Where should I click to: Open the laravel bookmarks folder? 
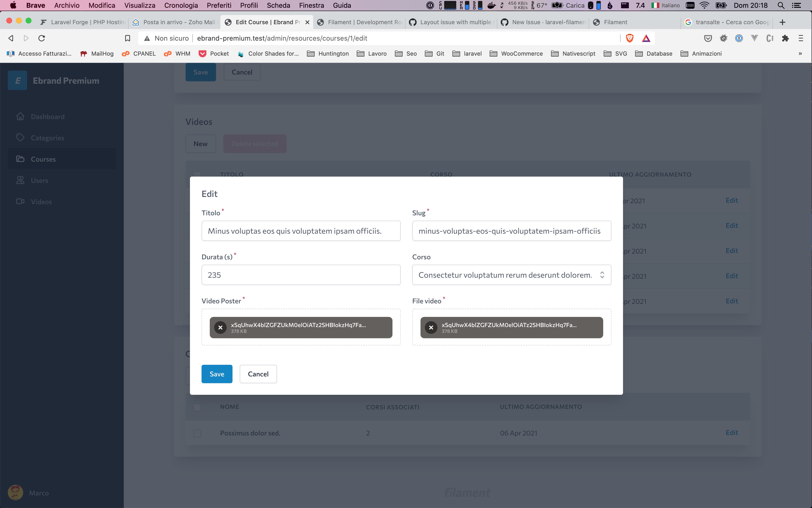[467, 54]
